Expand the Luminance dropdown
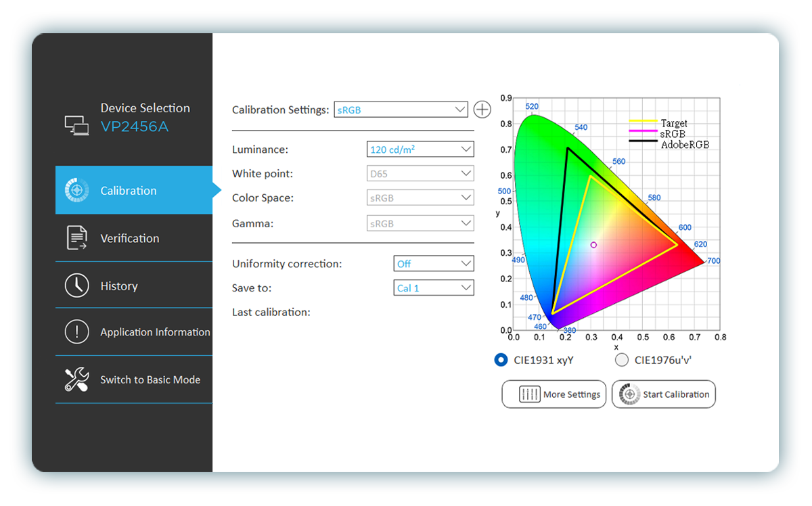The height and width of the screenshot is (506, 812). click(420, 149)
